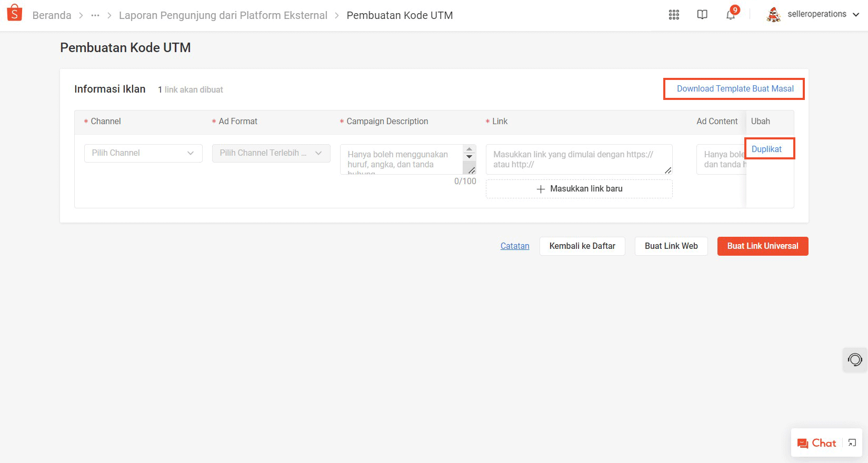This screenshot has height=463, width=868.
Task: Open the Chat panel
Action: coord(817,443)
